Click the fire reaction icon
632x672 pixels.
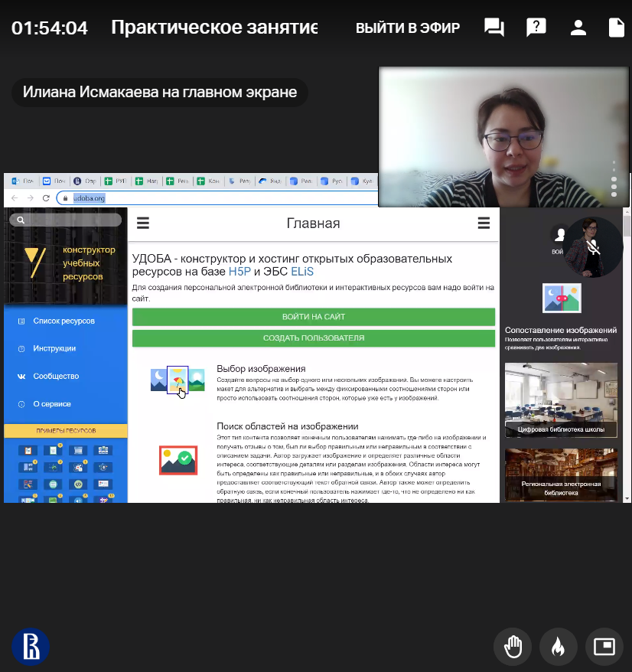[x=559, y=648]
